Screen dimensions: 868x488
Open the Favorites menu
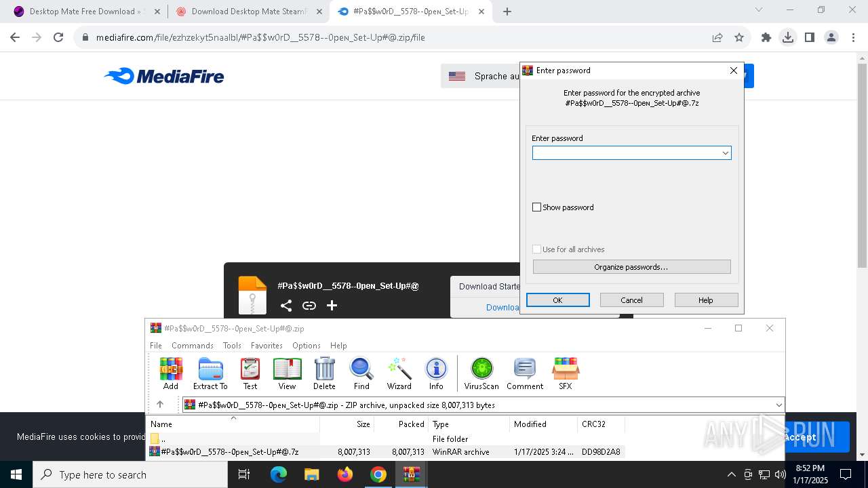[x=267, y=345]
